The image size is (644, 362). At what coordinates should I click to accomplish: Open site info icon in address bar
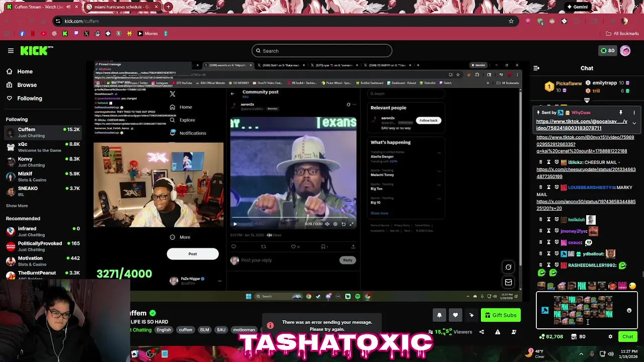(x=58, y=21)
